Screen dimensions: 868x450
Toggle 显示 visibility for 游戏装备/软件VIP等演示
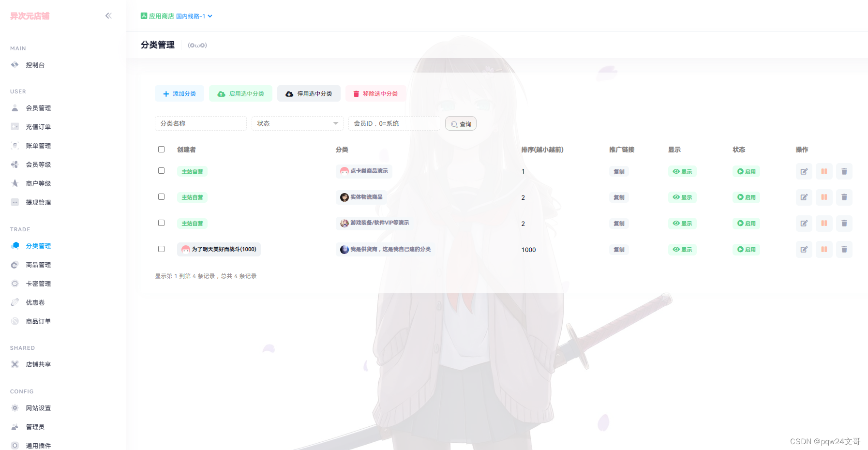682,223
